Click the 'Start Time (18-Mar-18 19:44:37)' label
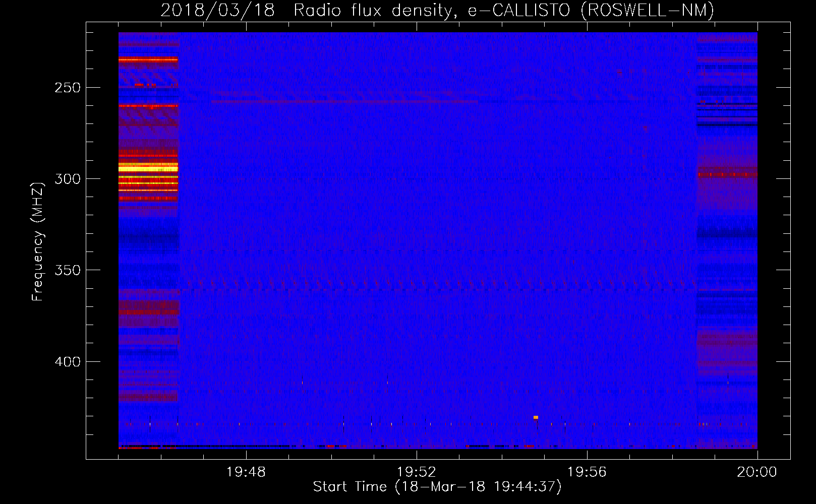The image size is (816, 504). tap(437, 487)
